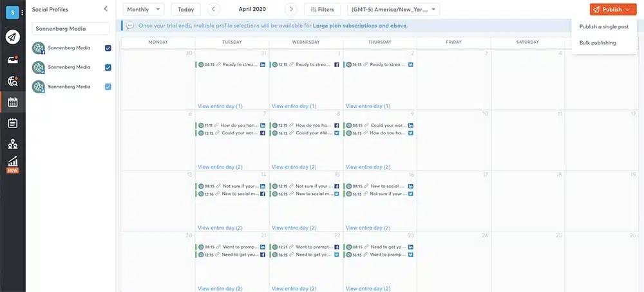Open the inbox tray icon in left sidebar
This screenshot has width=644, height=292.
13,60
